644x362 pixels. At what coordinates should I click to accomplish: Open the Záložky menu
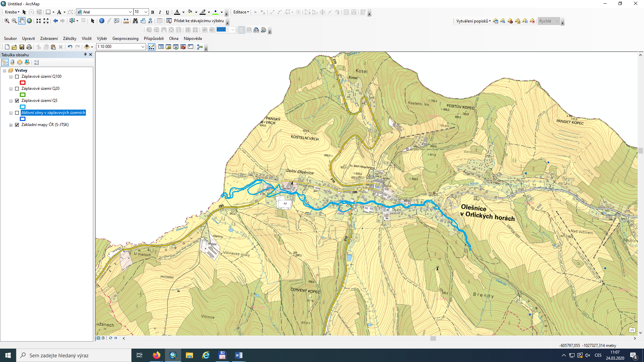point(69,39)
